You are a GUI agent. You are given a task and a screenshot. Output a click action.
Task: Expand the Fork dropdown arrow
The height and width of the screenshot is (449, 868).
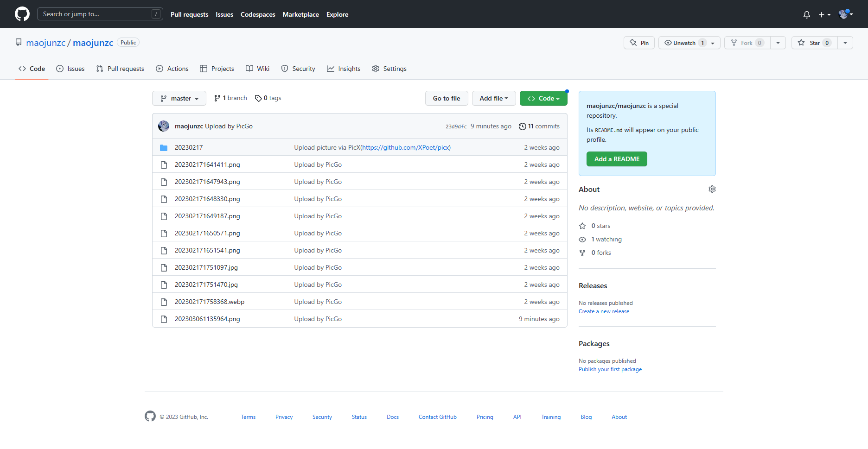[778, 43]
